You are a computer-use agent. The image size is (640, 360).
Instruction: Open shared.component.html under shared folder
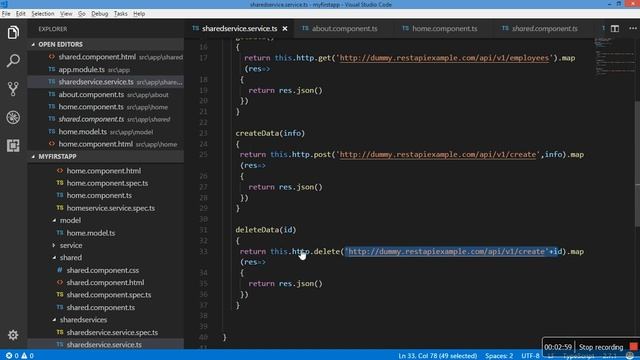tap(106, 282)
